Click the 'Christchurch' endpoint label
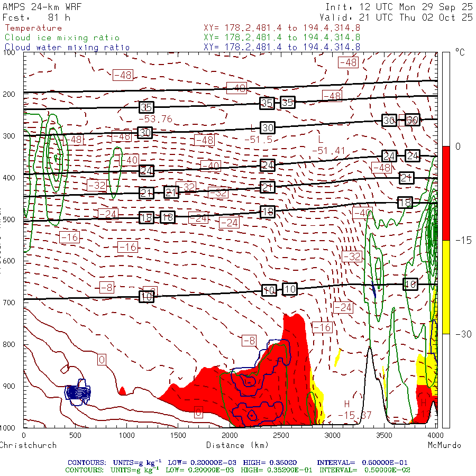Screen dimensions: 476x476 click(28, 445)
